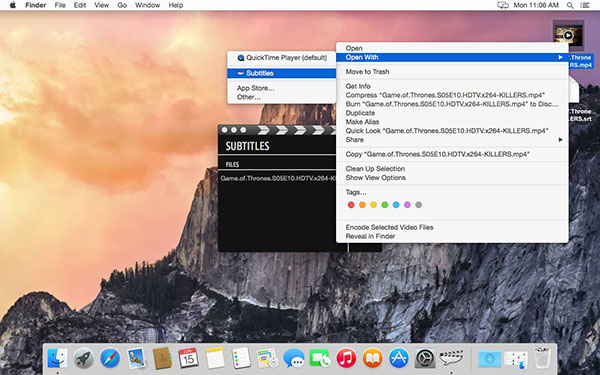Open Launchpad rocket icon in Dock
The height and width of the screenshot is (375, 600).
coord(83,359)
